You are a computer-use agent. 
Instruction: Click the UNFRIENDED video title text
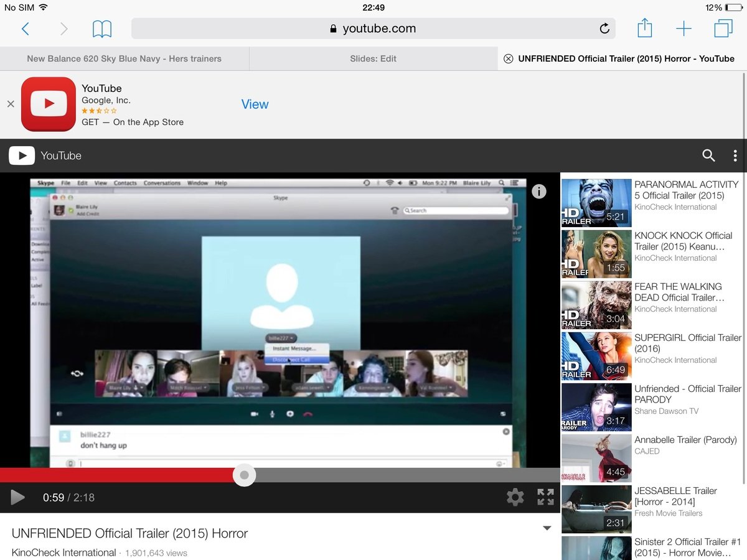[129, 533]
